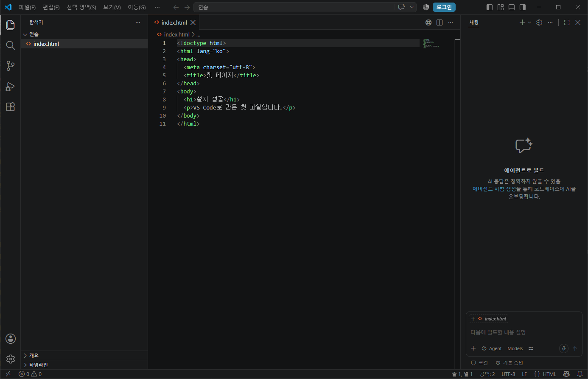Expand the 타임라인 section

coord(84,365)
